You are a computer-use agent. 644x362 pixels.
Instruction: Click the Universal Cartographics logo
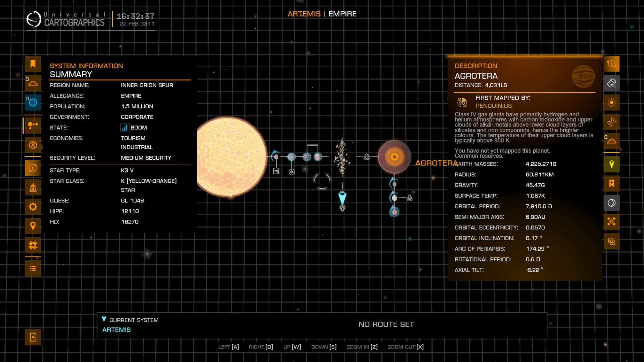coord(66,19)
